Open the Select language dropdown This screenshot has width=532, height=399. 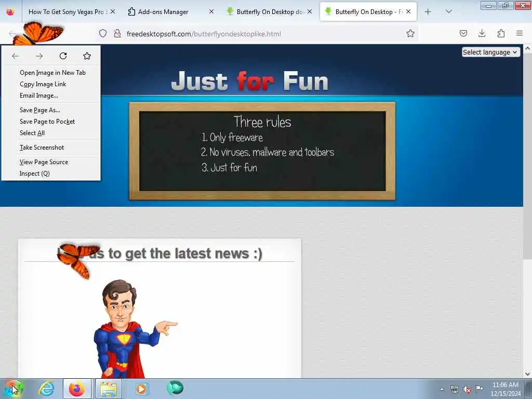[490, 52]
